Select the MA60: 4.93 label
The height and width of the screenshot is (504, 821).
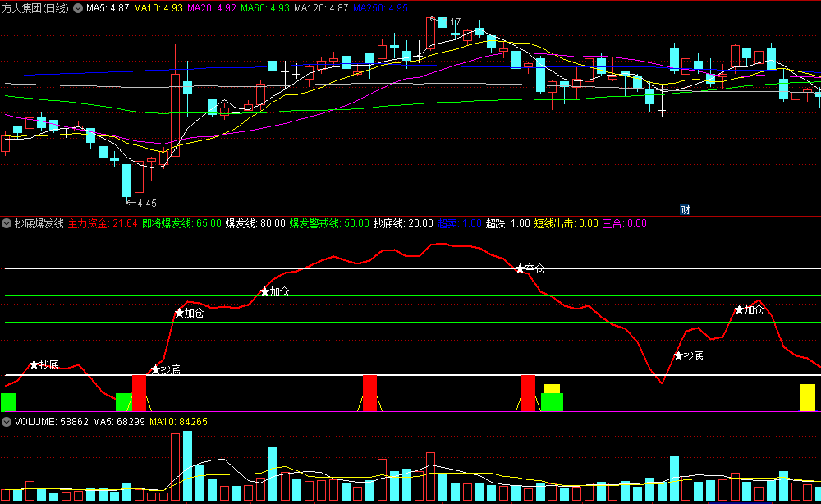click(265, 8)
